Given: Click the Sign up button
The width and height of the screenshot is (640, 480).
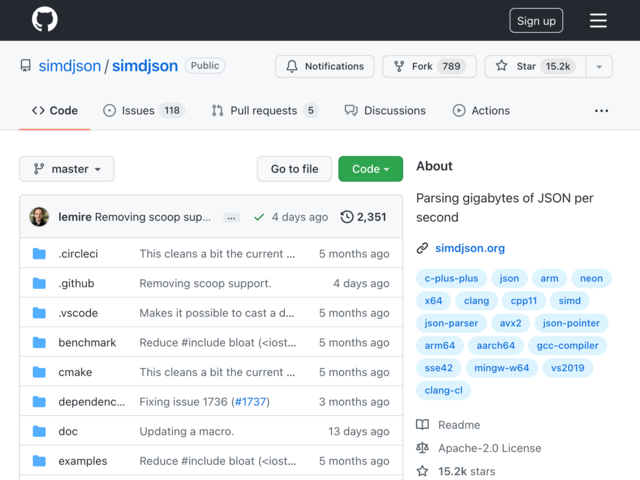Looking at the screenshot, I should click(x=536, y=21).
